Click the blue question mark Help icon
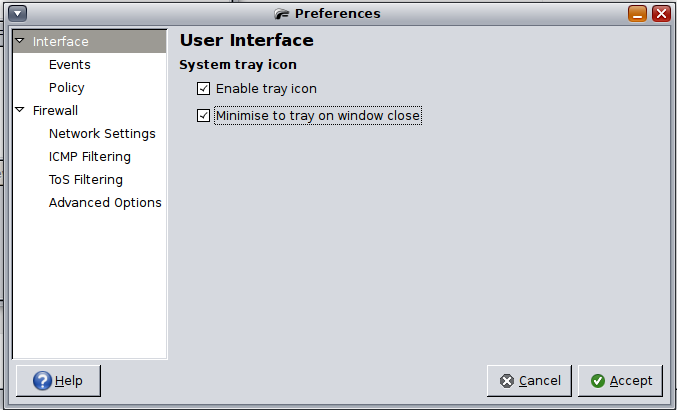This screenshot has height=410, width=677. pyautogui.click(x=42, y=381)
